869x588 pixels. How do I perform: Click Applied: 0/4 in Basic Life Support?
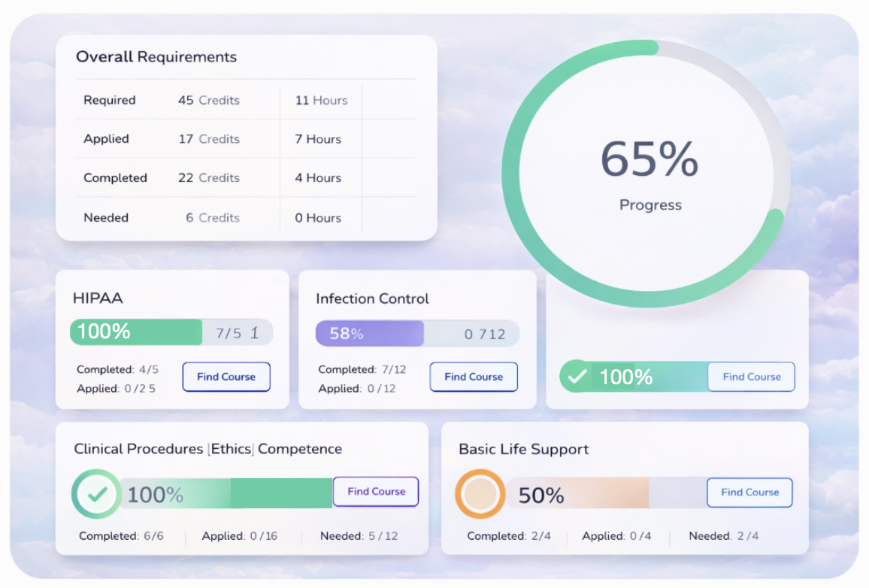tap(616, 536)
